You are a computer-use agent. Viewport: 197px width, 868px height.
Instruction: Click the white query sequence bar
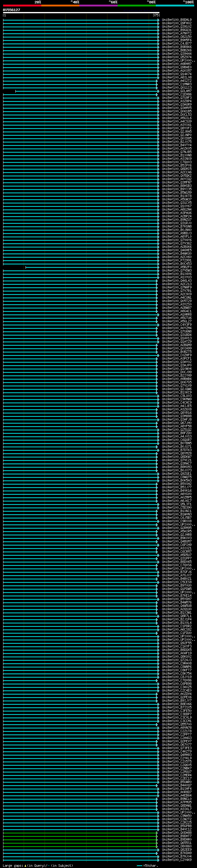coord(81,12)
